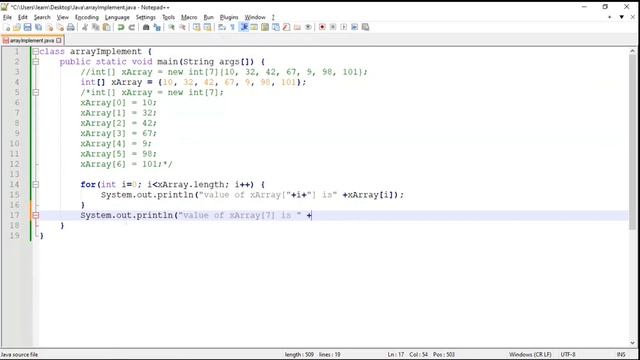This screenshot has width=640, height=360.
Task: Click the UTF-8 encoding in status bar
Action: pyautogui.click(x=568, y=354)
